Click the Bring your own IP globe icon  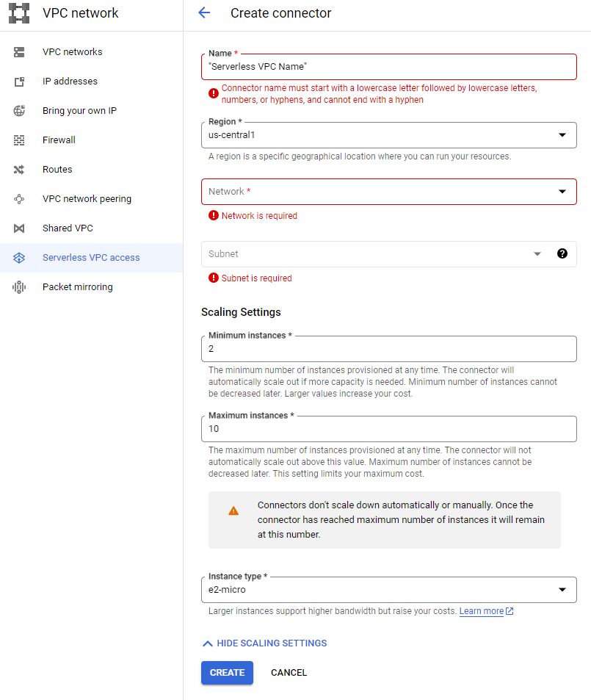pos(20,111)
